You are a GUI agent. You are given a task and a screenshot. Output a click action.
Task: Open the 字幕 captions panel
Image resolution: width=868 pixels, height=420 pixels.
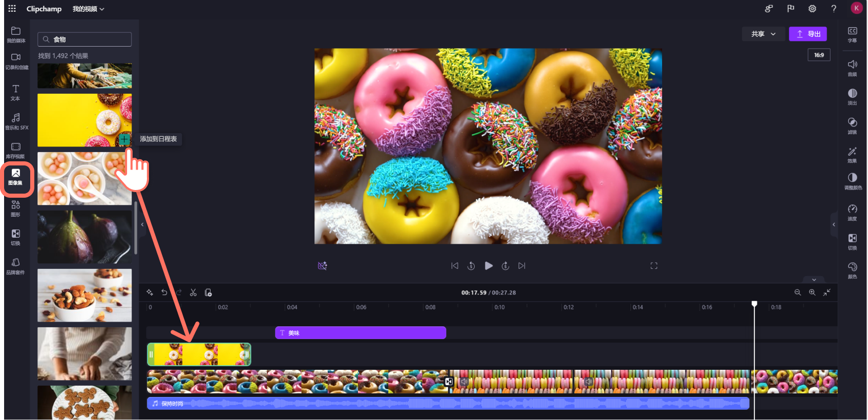[x=853, y=35]
